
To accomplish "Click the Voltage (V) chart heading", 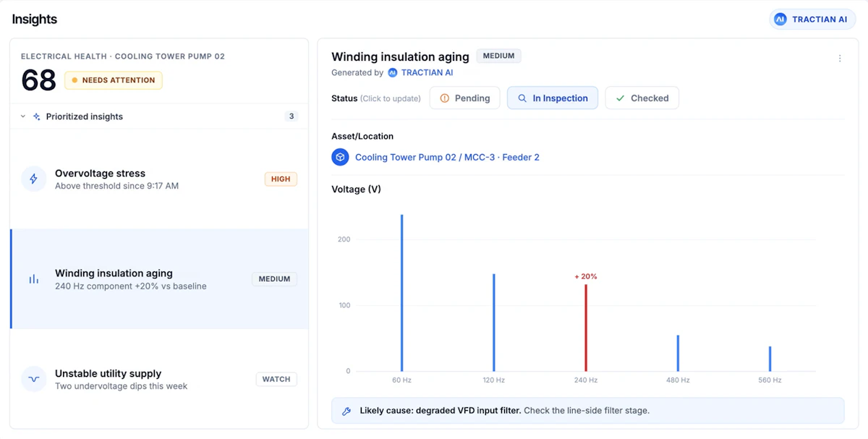I will 356,189.
